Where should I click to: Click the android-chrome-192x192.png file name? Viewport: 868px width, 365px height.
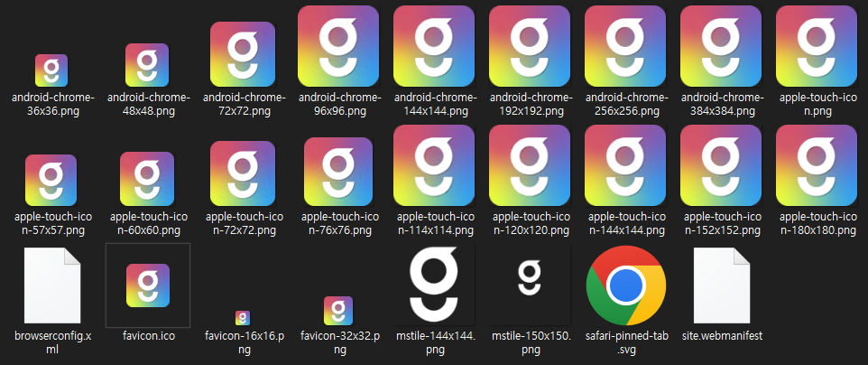click(x=531, y=104)
